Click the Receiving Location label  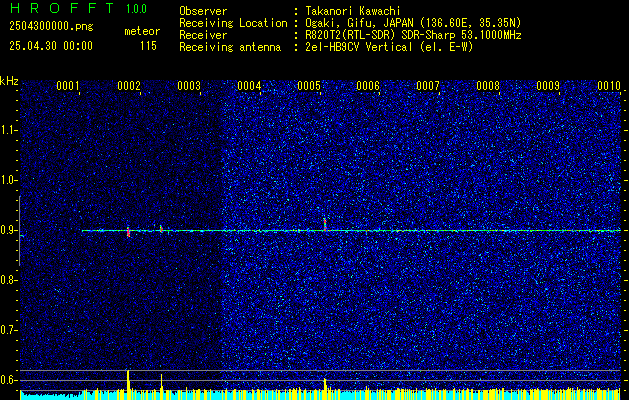[x=233, y=23]
